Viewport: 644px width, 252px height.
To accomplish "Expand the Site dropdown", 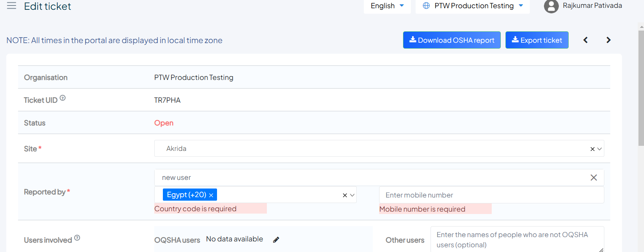I will (x=600, y=149).
